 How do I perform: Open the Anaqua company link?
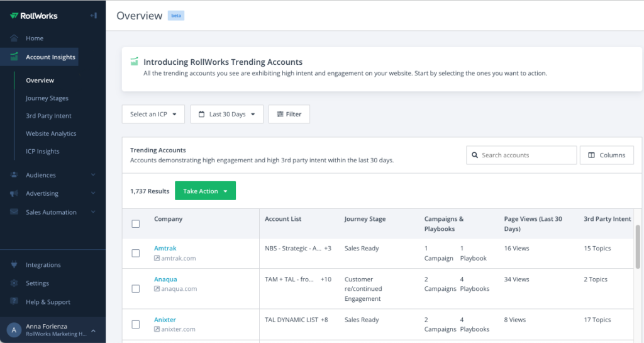click(x=165, y=279)
